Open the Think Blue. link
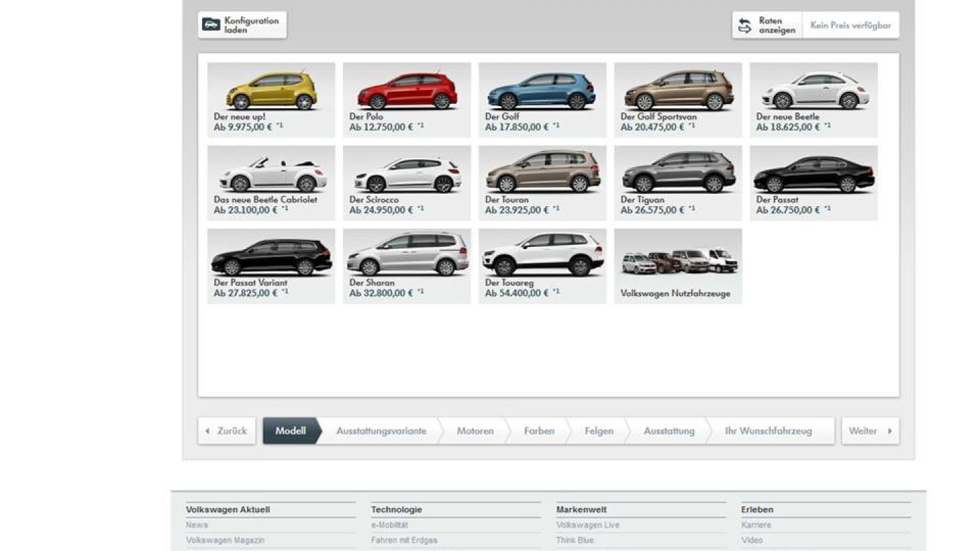Image resolution: width=980 pixels, height=551 pixels. click(576, 540)
